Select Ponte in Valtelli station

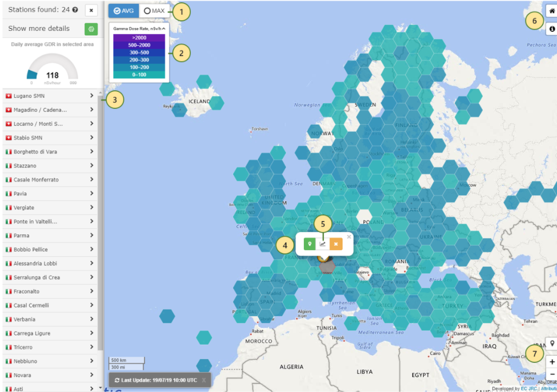click(x=50, y=221)
